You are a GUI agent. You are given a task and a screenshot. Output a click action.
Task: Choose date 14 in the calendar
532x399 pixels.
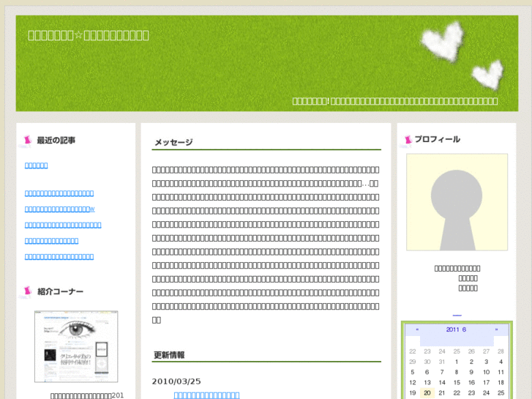(x=442, y=382)
